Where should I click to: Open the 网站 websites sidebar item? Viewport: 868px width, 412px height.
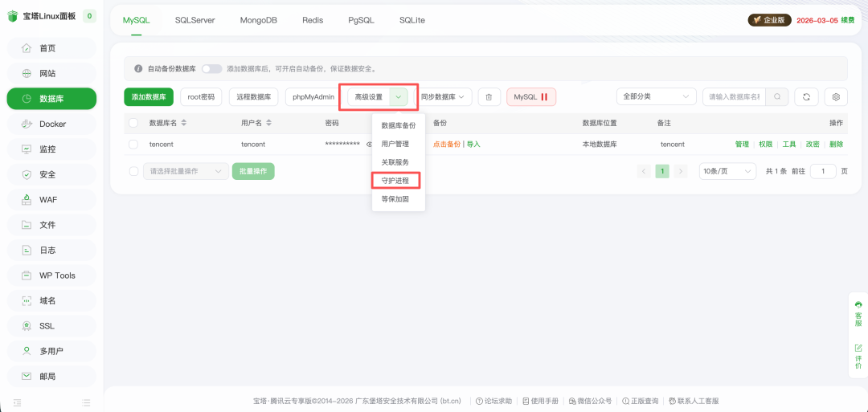51,74
